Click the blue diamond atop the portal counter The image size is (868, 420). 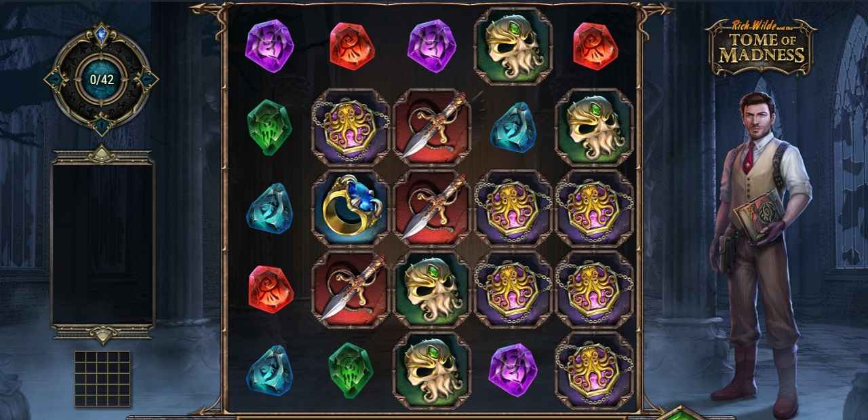coord(101,35)
